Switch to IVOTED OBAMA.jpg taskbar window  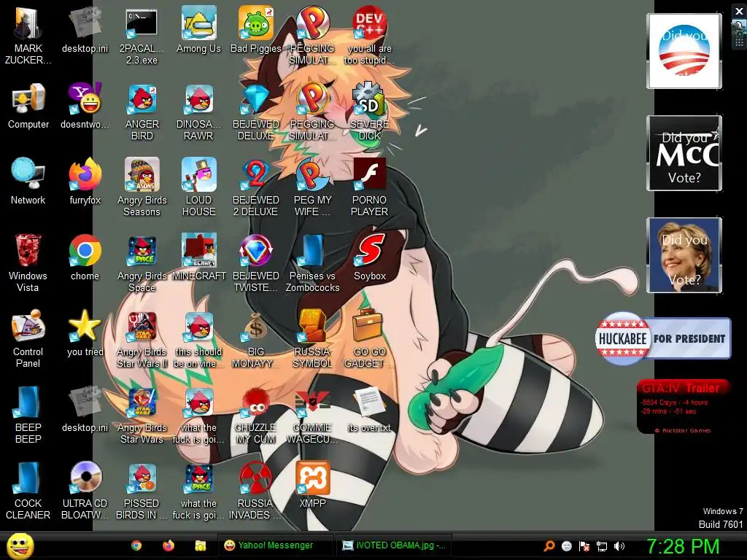[394, 545]
